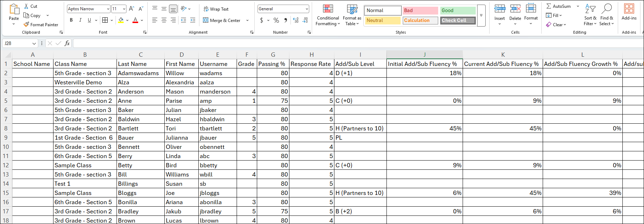Click the Cut scissors icon

[26, 6]
